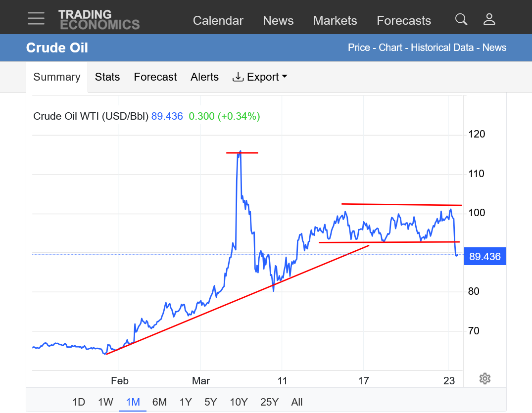
Task: Switch to the Stats tab
Action: click(x=107, y=77)
